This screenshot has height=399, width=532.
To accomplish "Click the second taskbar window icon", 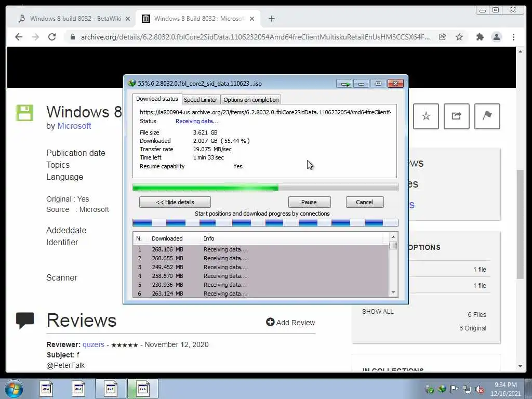I will tap(78, 389).
